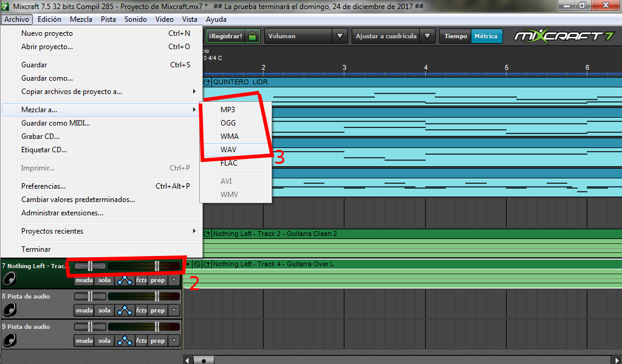
Task: Click the Ajustar a cuadrícula button
Action: [x=386, y=36]
